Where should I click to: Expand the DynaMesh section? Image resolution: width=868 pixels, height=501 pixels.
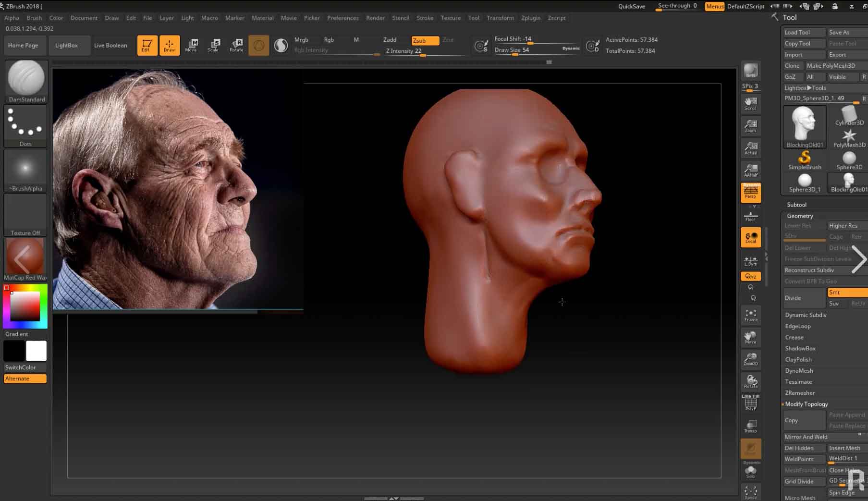point(799,371)
